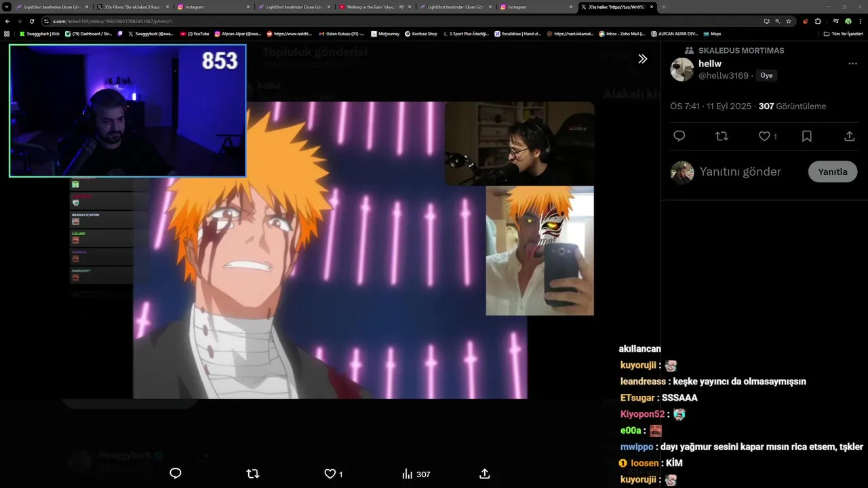
Task: Open site information icon in address bar
Action: [46, 21]
